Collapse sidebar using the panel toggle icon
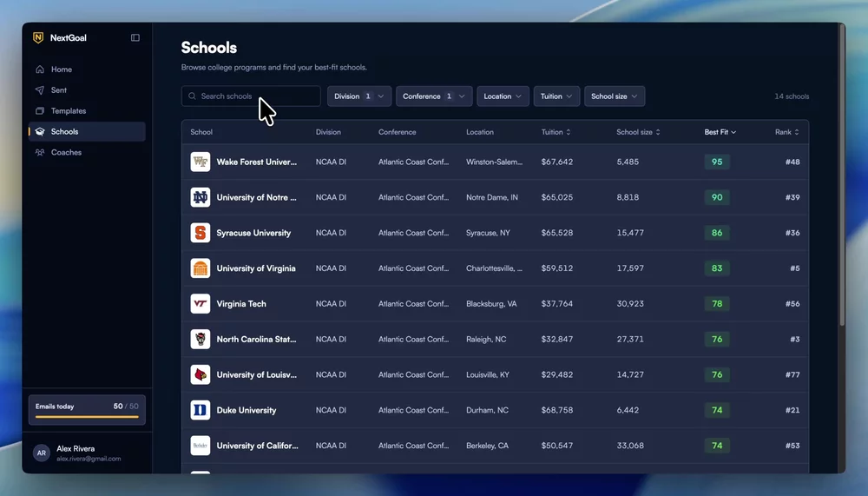The width and height of the screenshot is (868, 496). [135, 37]
